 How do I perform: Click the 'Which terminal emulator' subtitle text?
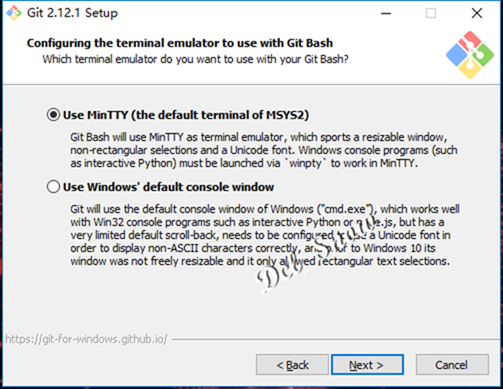coord(195,59)
